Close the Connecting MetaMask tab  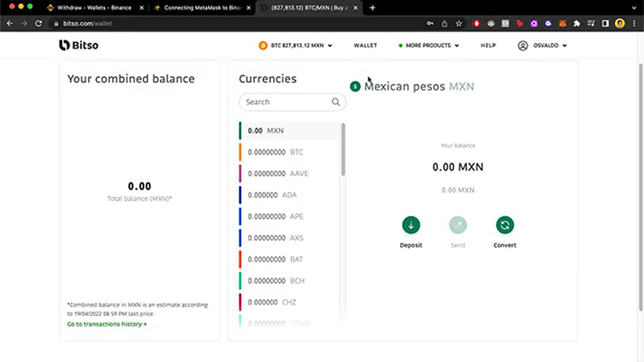point(249,8)
